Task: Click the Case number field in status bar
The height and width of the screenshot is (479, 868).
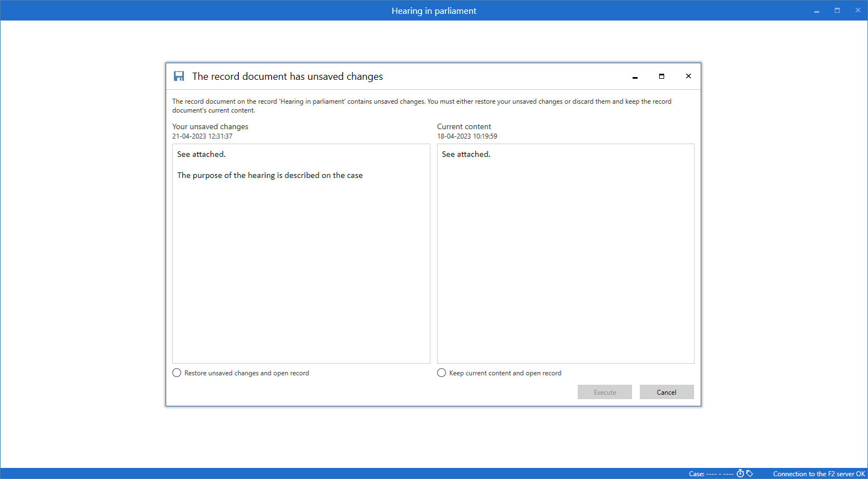Action: 711,474
